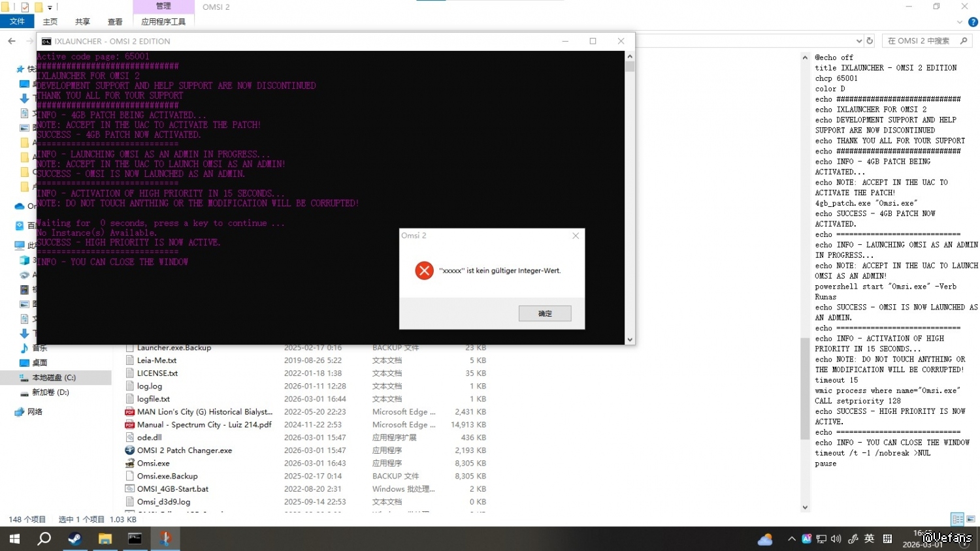The width and height of the screenshot is (980, 551).
Task: Close the Omsi 2 error dialog
Action: point(576,236)
